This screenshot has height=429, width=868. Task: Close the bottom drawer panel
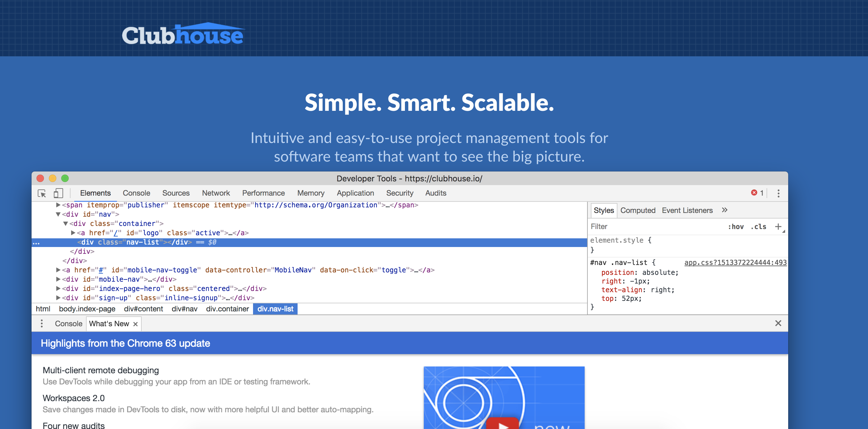[778, 323]
